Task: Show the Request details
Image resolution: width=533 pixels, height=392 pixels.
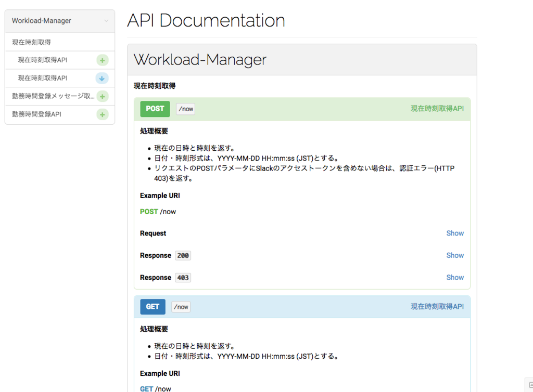Action: [x=455, y=233]
